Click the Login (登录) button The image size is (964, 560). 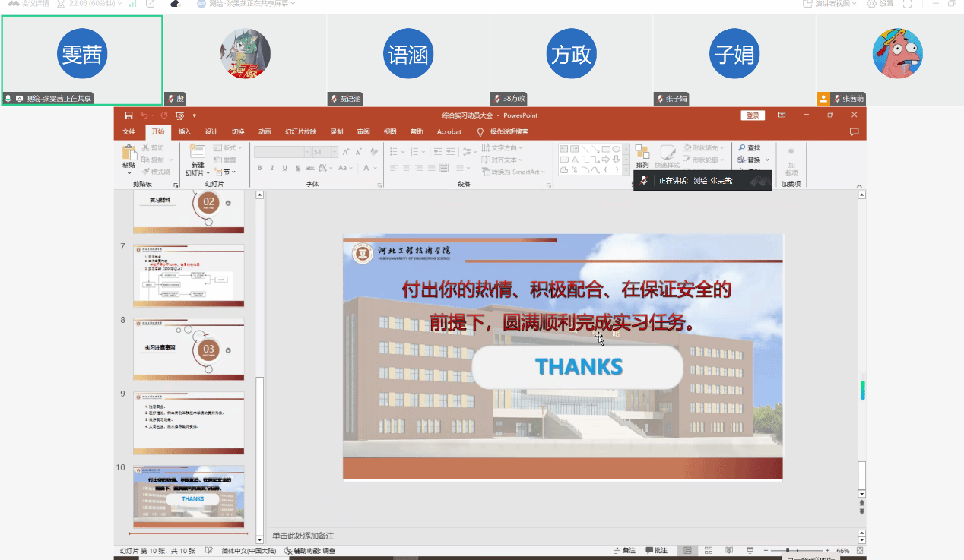point(752,115)
